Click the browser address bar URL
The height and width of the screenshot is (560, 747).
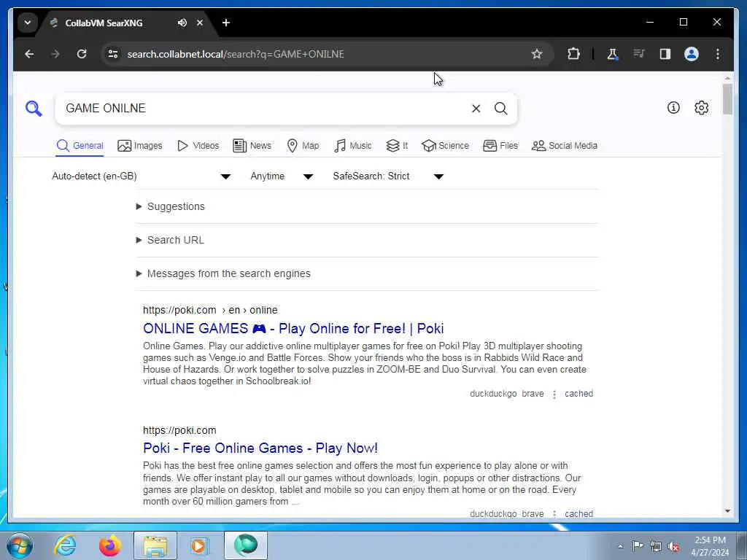(236, 54)
